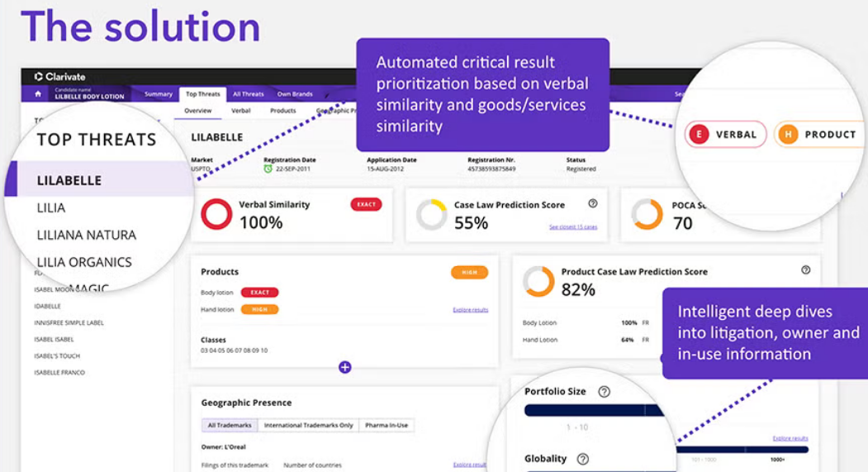The width and height of the screenshot is (868, 472).
Task: Open Explore results link in Geographic Presence
Action: (469, 465)
